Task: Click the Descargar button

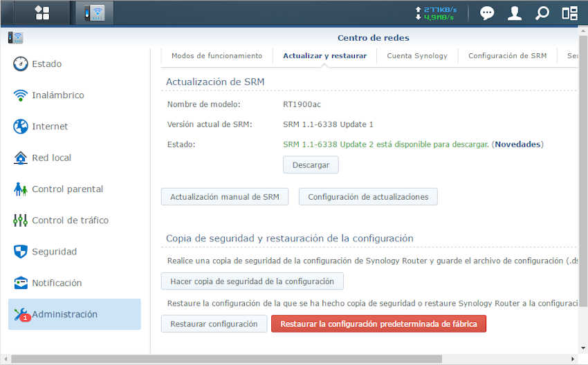Action: point(311,165)
